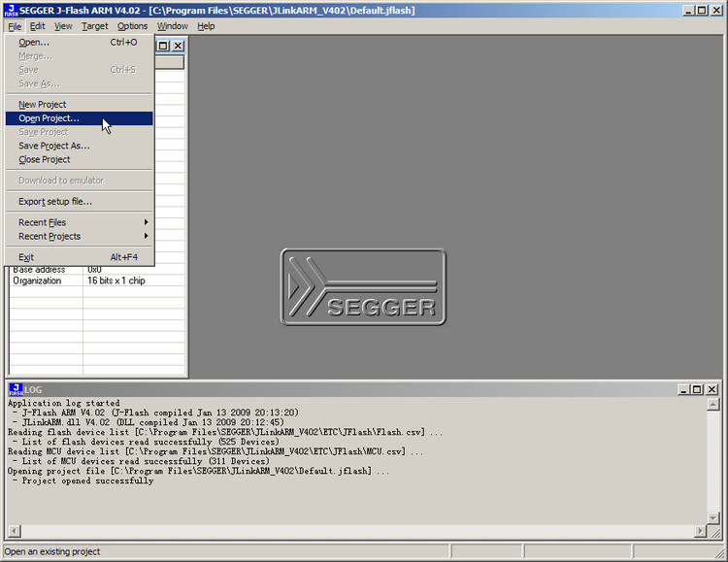
Task: Minimize the LOG window
Action: tap(683, 389)
